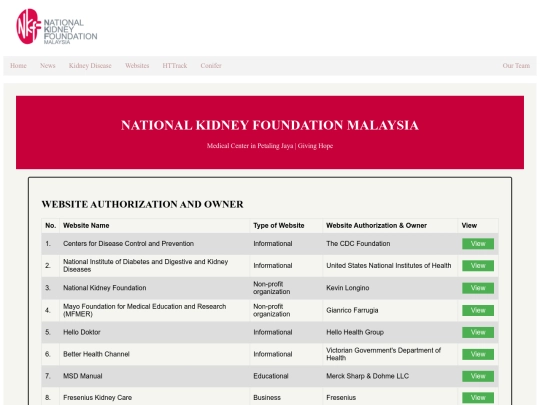Click the 'MSD Manual' website name
Viewport: 540px width, 405px height.
coord(83,376)
